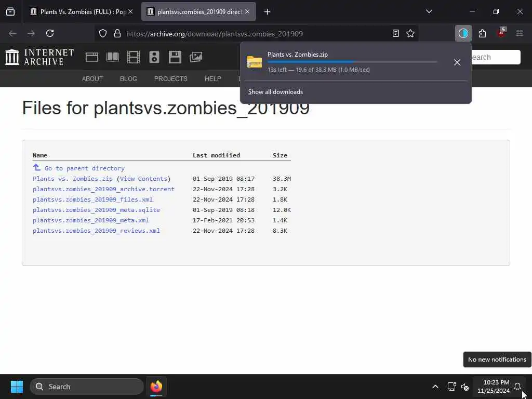Open the uBlock Origin extension icon
Screen dimensions: 532x399
click(x=501, y=33)
